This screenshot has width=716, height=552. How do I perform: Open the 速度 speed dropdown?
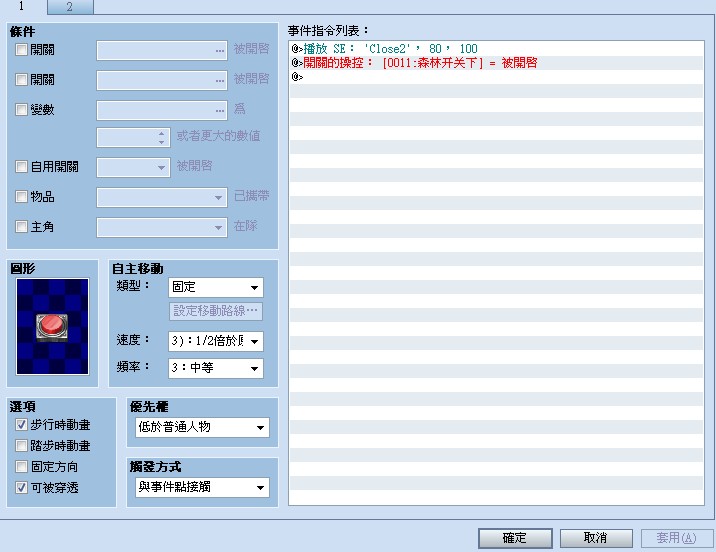216,341
